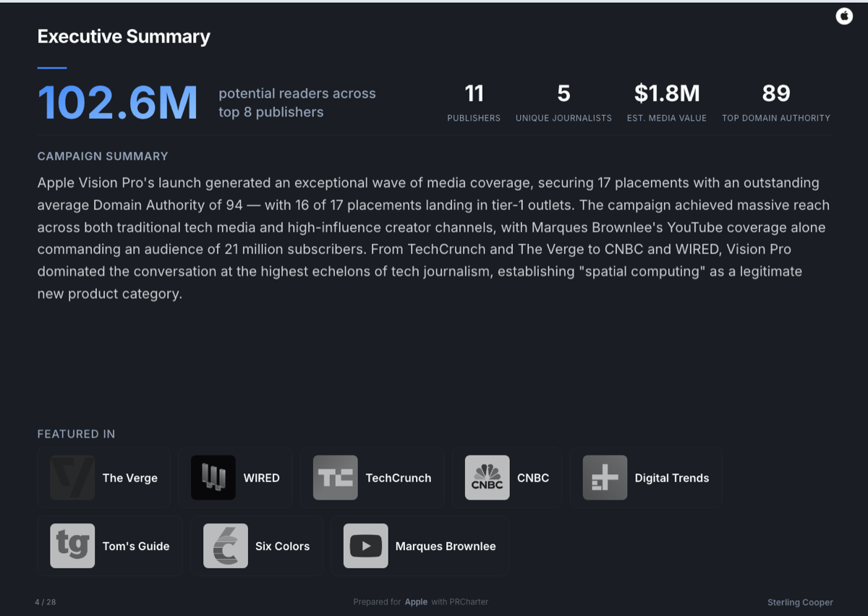Click the PUBLISHERS stat label
This screenshot has width=868, height=616.
(474, 118)
